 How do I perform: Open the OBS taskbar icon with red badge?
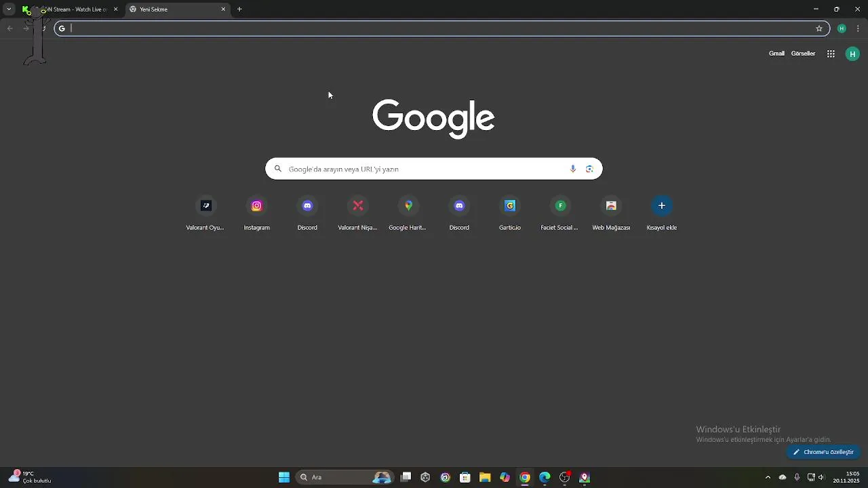click(x=564, y=477)
